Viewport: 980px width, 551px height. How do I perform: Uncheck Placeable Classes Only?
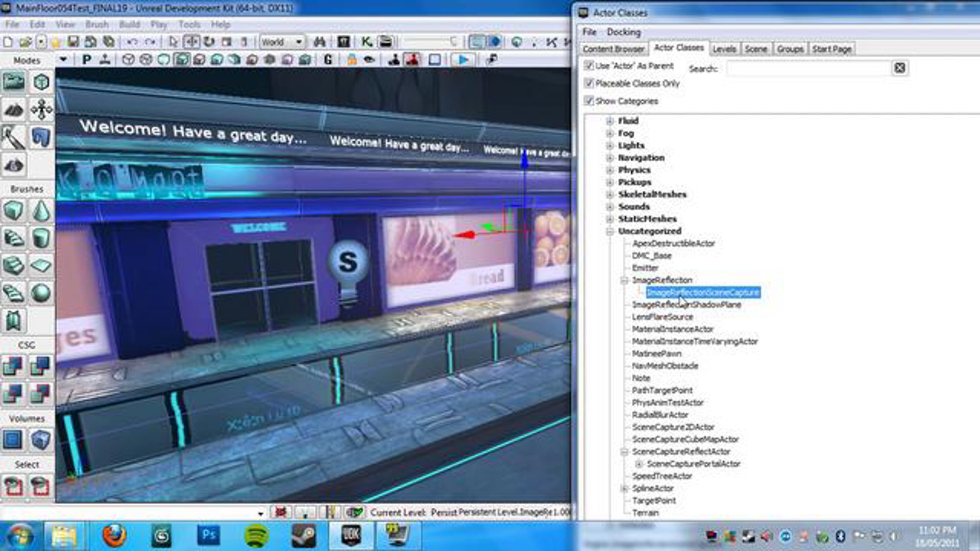(x=589, y=83)
